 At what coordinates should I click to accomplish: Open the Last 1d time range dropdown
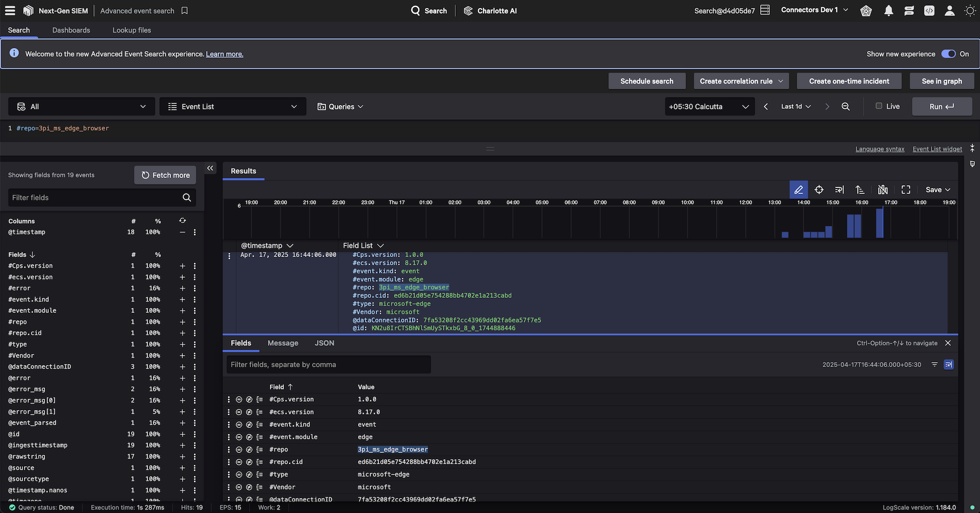[x=796, y=107]
